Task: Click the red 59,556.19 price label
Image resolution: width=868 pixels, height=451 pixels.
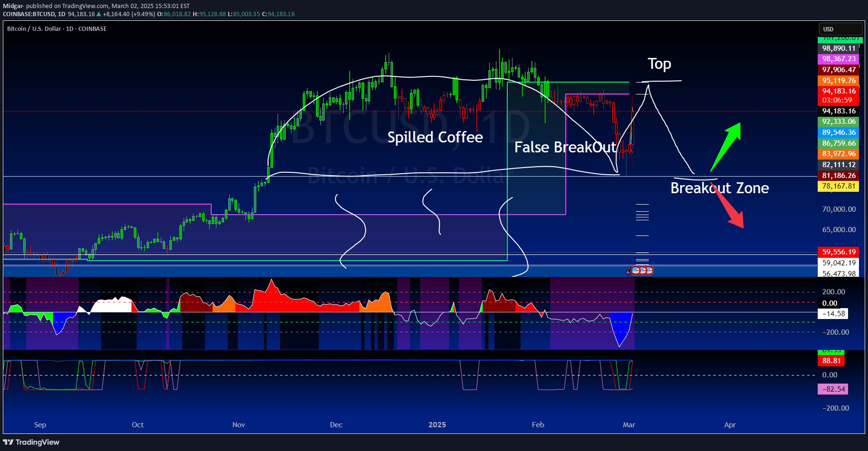Action: point(839,252)
